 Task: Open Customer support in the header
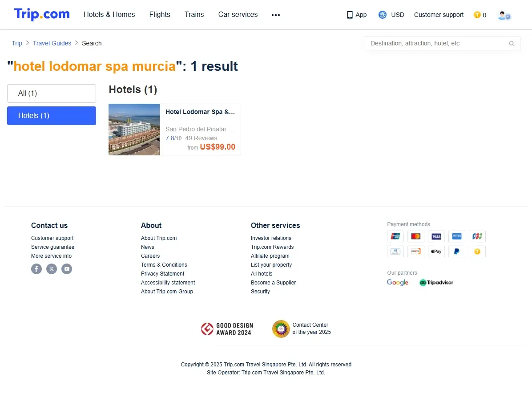tap(439, 15)
